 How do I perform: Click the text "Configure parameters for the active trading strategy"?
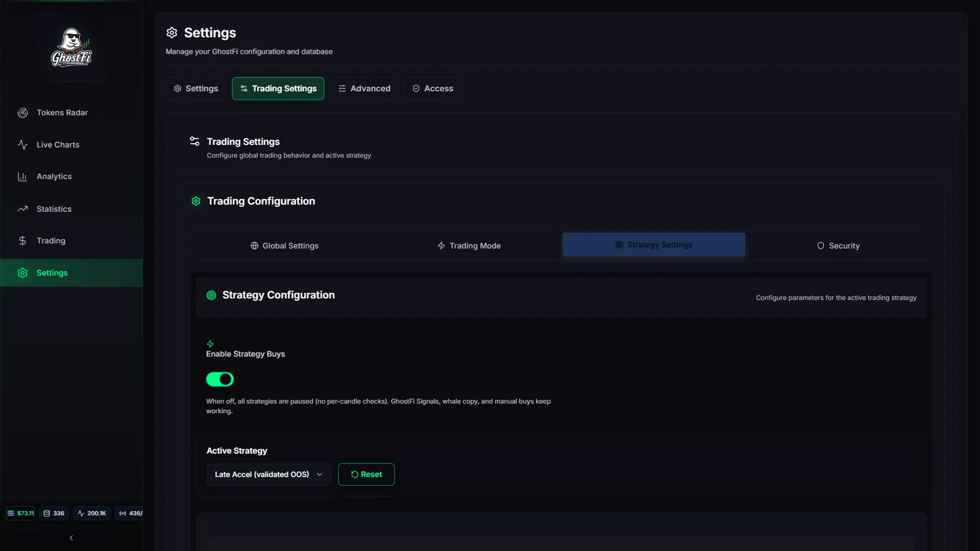pos(836,298)
